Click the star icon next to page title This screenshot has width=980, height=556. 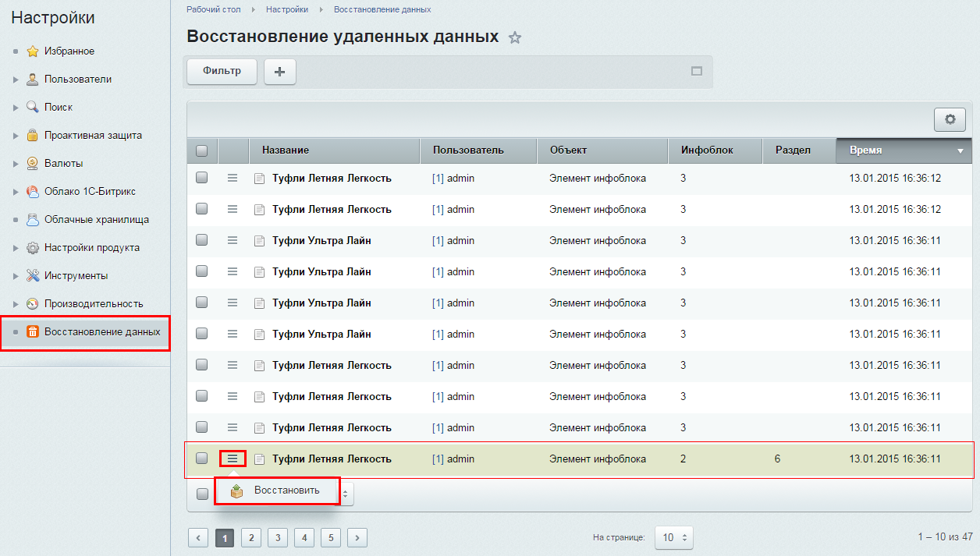[515, 37]
